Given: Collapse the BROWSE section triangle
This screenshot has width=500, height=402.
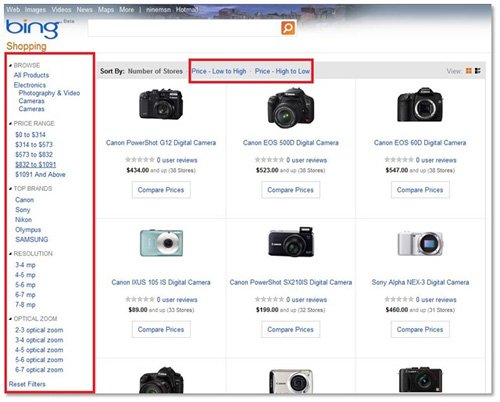Looking at the screenshot, I should [x=10, y=65].
